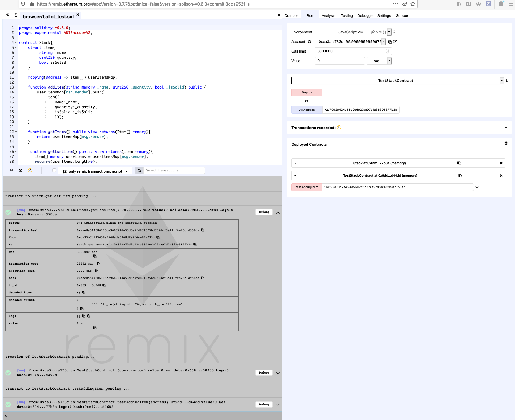Click the testAddingItem parameter input

[398, 187]
